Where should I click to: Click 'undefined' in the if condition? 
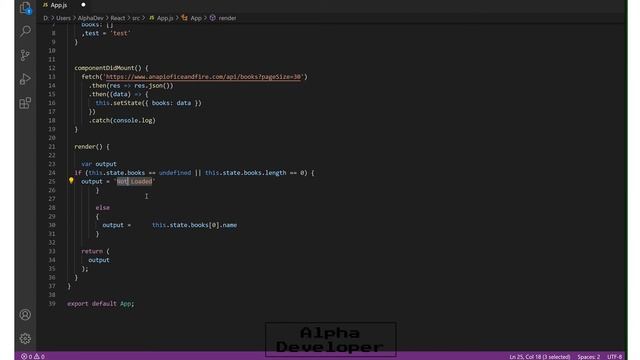[175, 173]
